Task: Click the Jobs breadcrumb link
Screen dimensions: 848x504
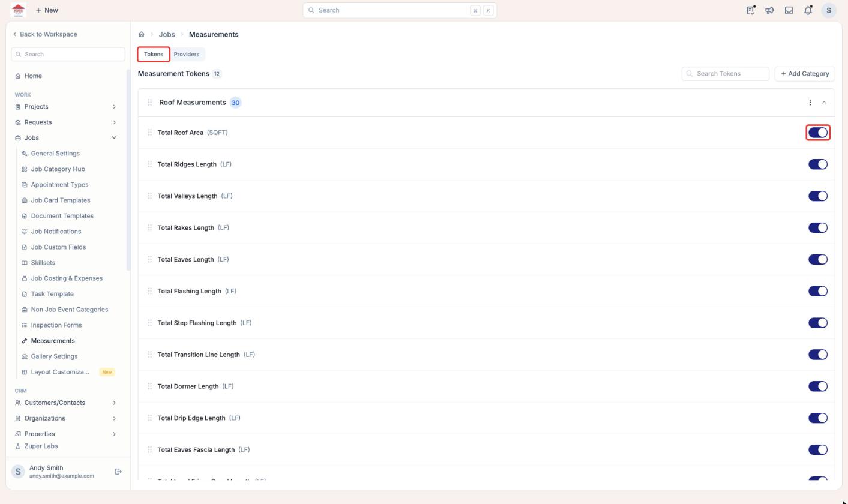Action: coord(167,34)
